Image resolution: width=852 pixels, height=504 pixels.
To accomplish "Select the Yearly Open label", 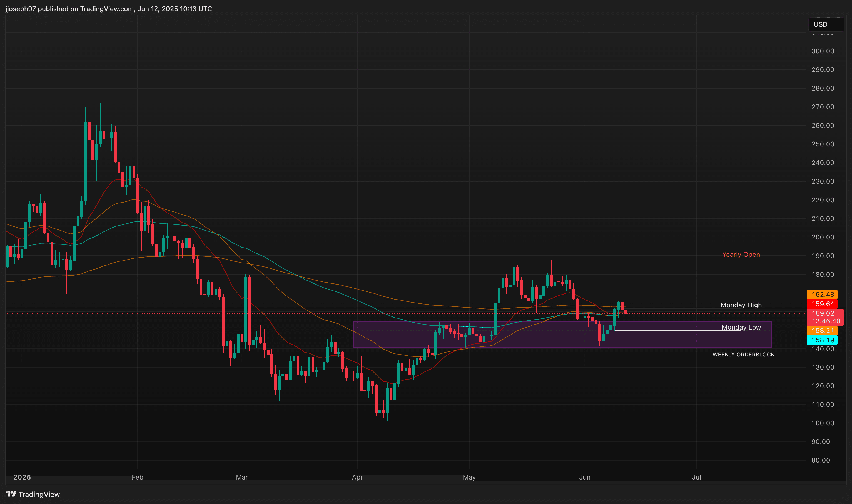I will 741,255.
